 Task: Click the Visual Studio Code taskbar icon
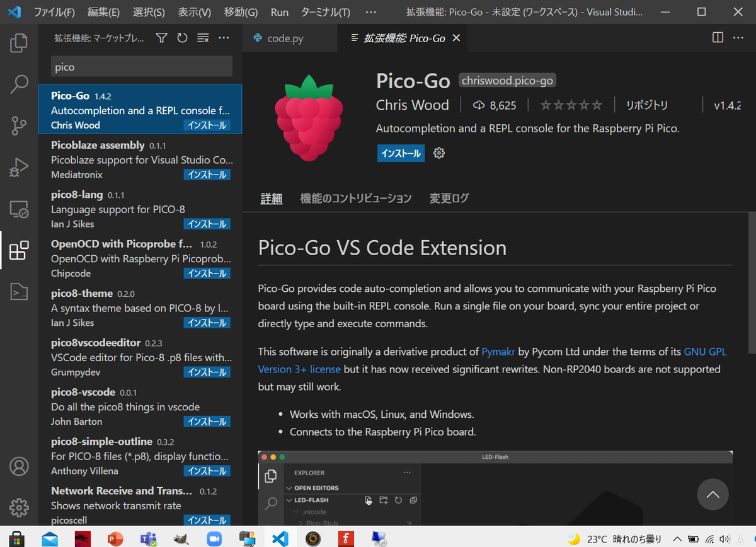pos(280,539)
